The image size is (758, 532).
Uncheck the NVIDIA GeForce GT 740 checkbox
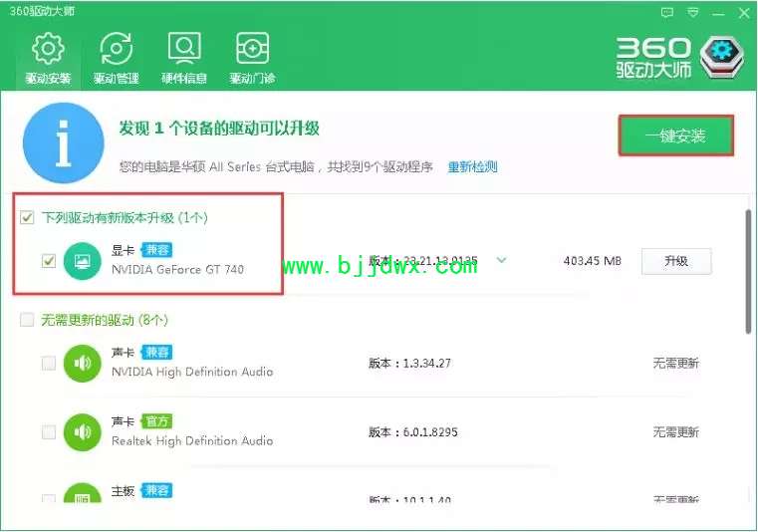point(49,261)
